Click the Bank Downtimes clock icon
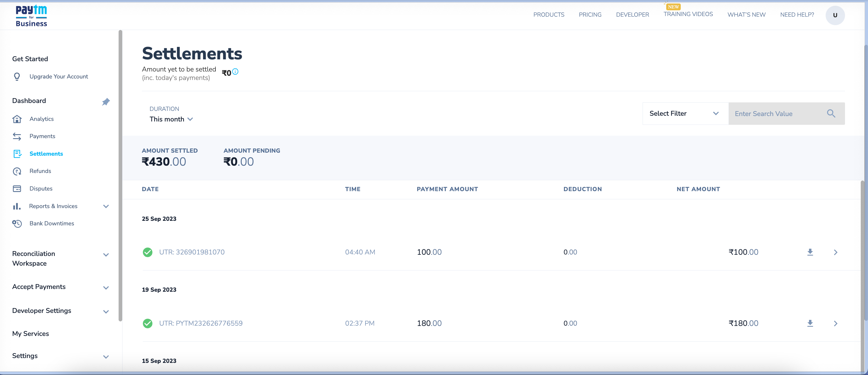The height and width of the screenshot is (375, 868). [17, 224]
